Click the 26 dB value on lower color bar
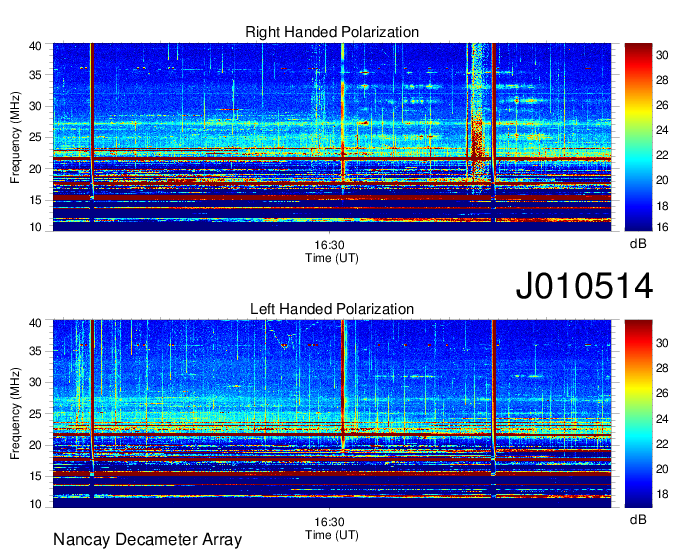The image size is (680, 552). (662, 393)
